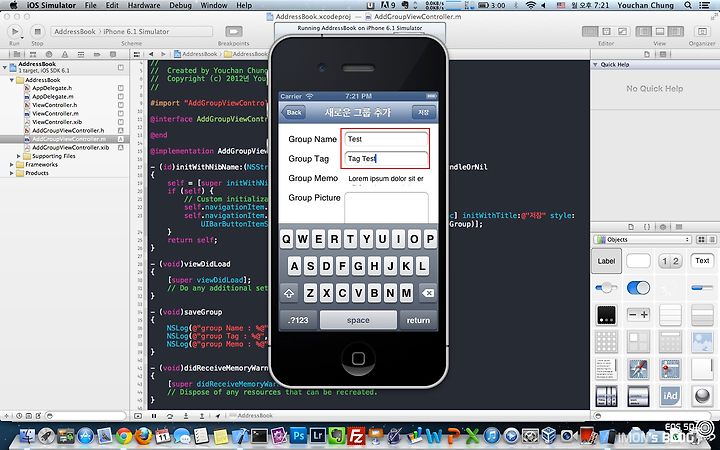Select the Version editor button

pos(622,31)
